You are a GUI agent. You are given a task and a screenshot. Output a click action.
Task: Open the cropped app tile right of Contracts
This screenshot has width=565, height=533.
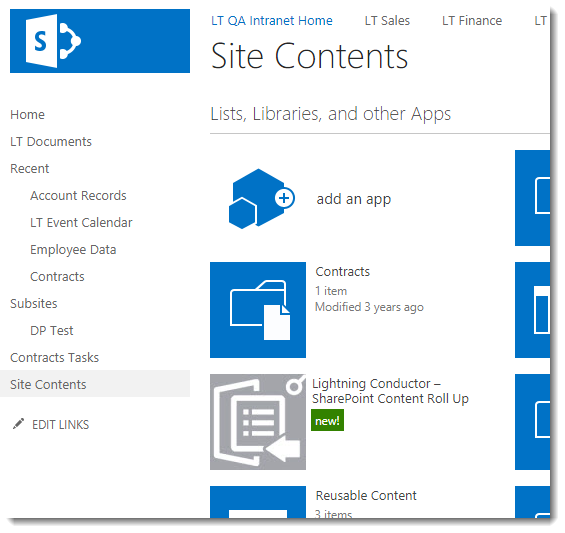click(532, 310)
